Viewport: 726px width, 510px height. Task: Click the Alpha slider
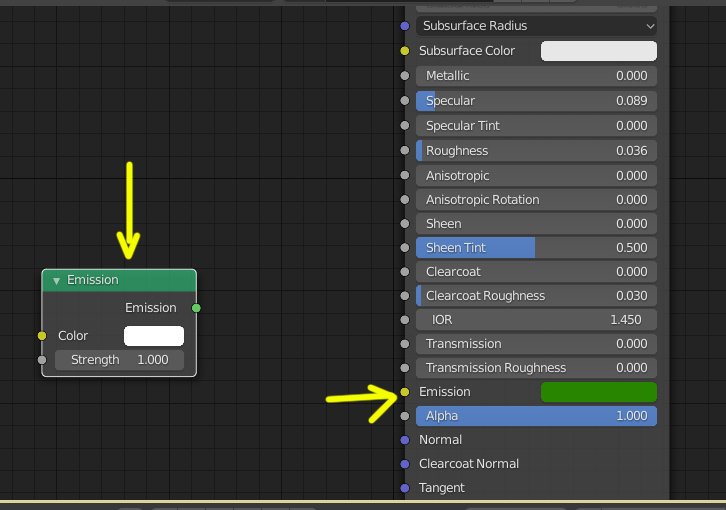(536, 416)
